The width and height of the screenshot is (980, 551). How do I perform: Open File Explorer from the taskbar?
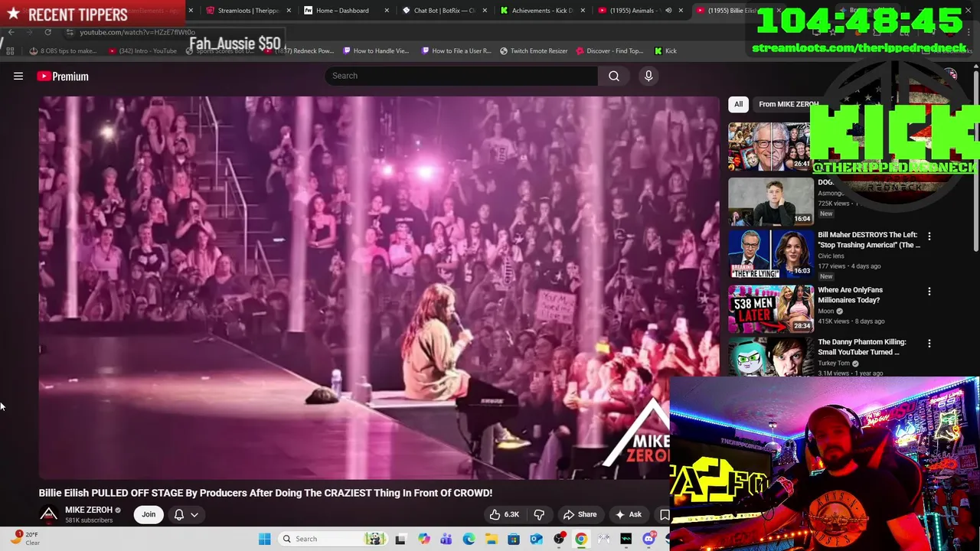point(491,539)
